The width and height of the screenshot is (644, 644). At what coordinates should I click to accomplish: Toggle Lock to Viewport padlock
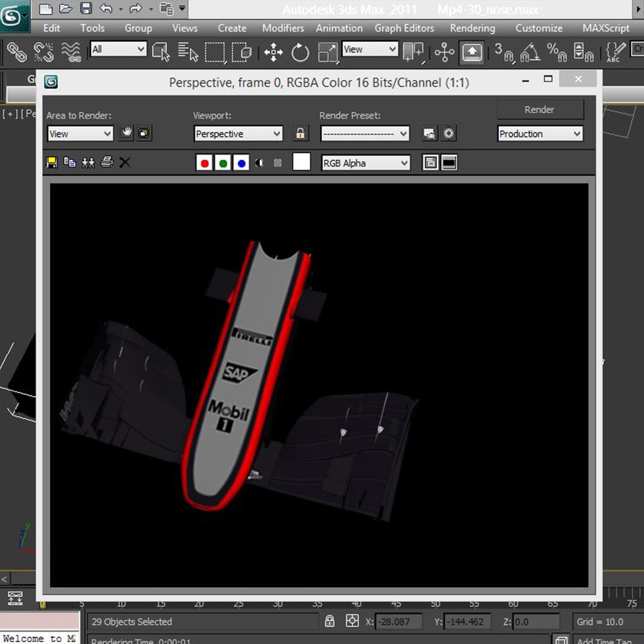click(301, 134)
